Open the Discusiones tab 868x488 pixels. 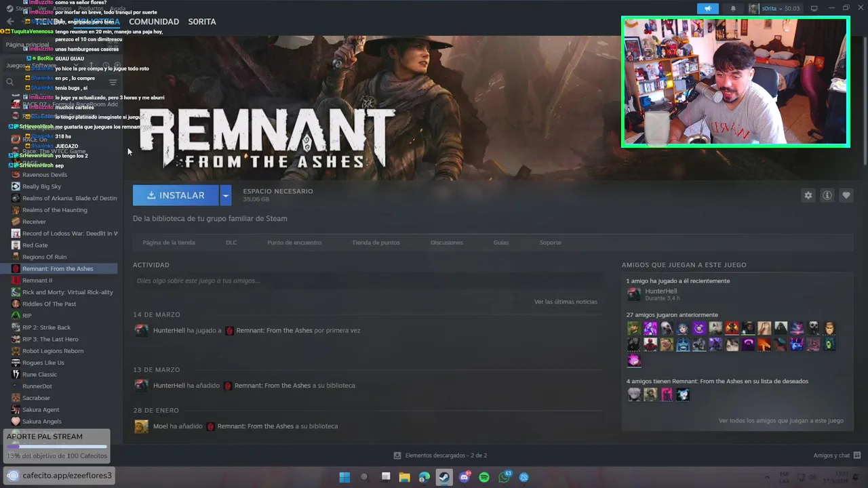coord(447,242)
